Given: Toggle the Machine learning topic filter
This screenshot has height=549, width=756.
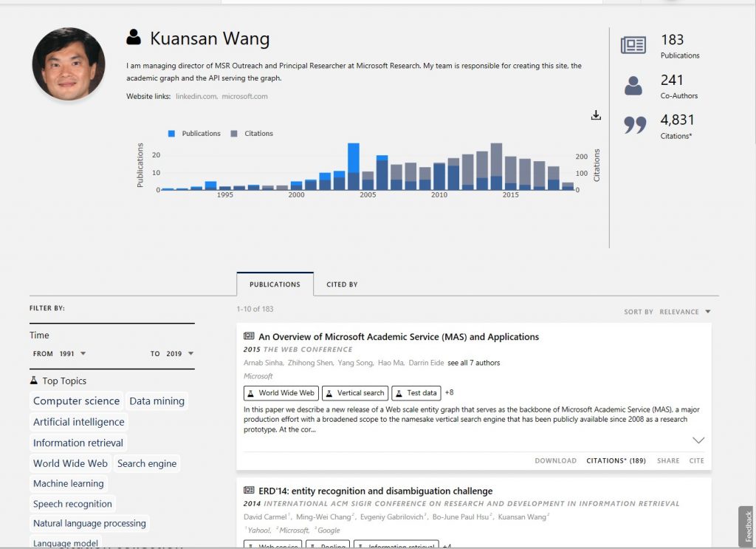Looking at the screenshot, I should click(69, 483).
